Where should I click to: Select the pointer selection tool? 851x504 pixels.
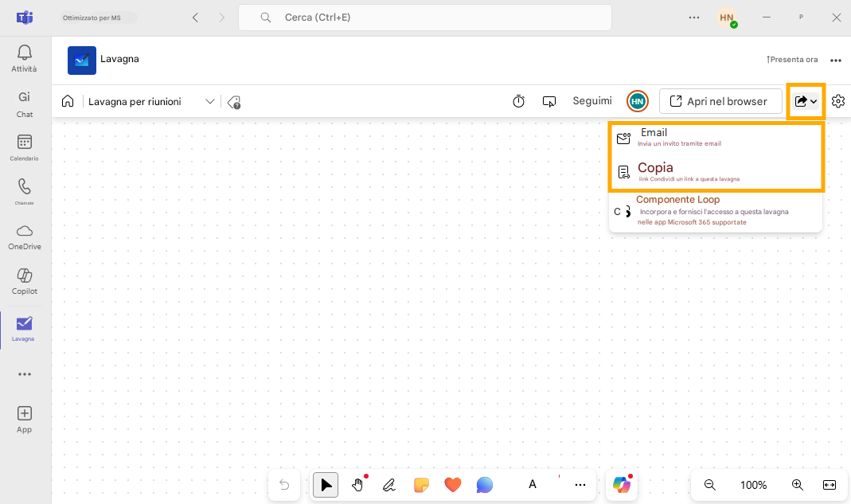point(325,484)
